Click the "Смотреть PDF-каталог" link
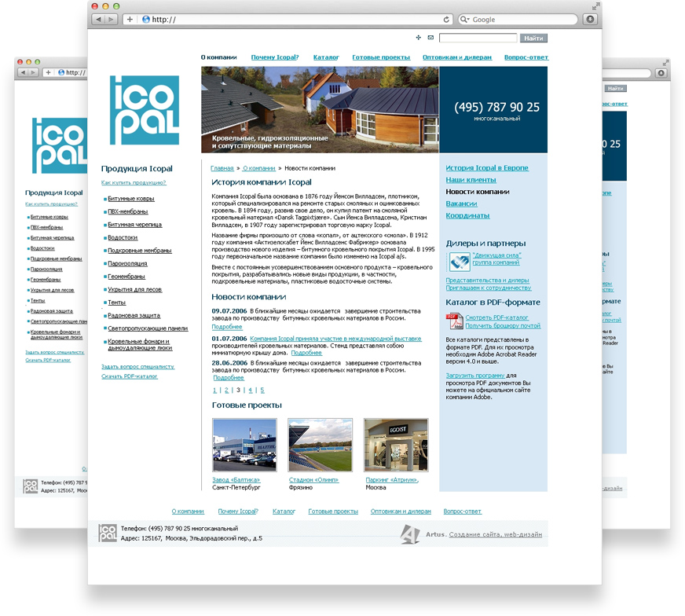Image resolution: width=685 pixels, height=616 pixels. click(497, 317)
